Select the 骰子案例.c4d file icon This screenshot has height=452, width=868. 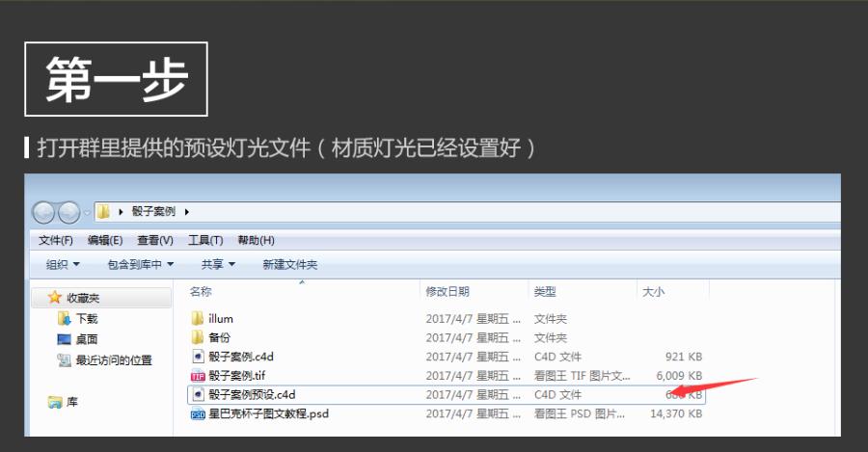pos(198,357)
